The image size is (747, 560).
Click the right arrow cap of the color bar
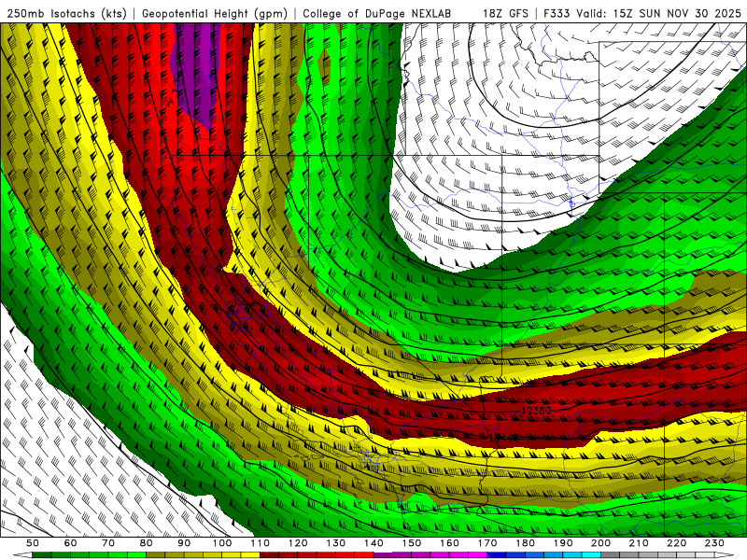725,555
